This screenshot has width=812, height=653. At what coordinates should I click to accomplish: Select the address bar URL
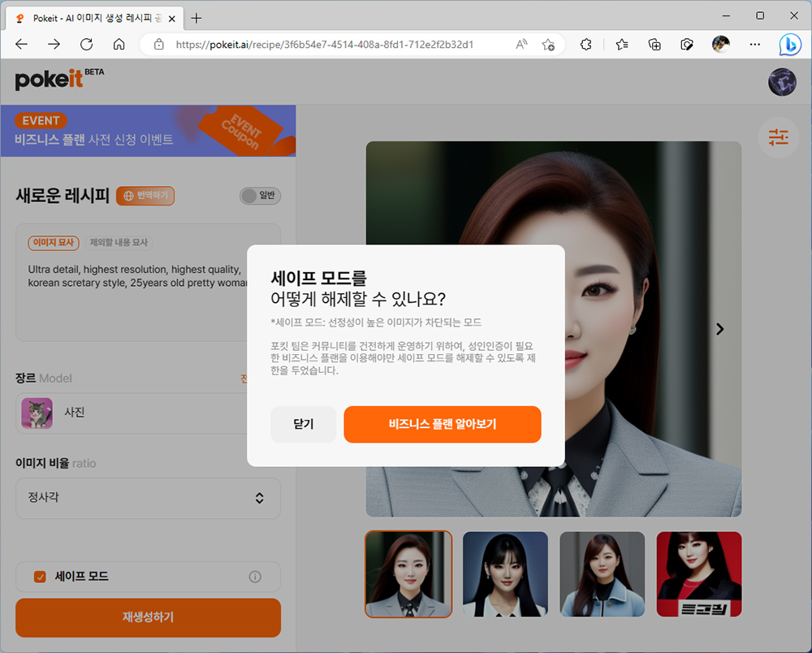(x=325, y=45)
